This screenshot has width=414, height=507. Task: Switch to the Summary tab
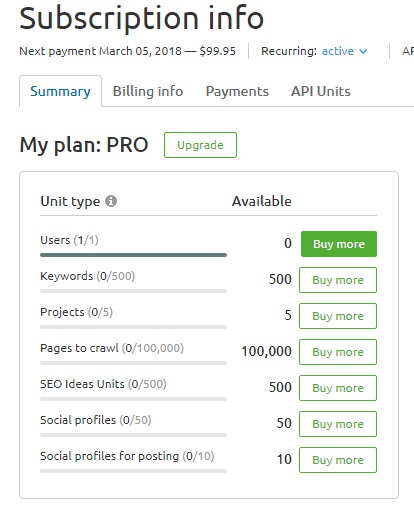[60, 91]
